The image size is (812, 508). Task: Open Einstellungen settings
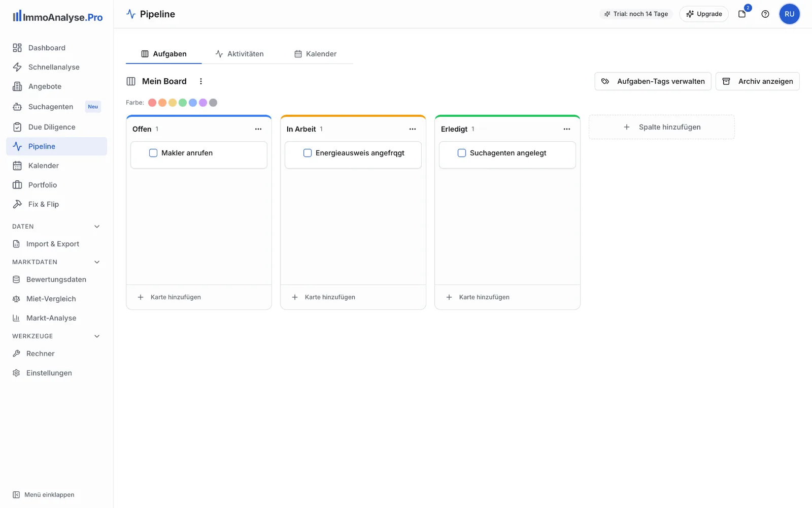pos(56,373)
